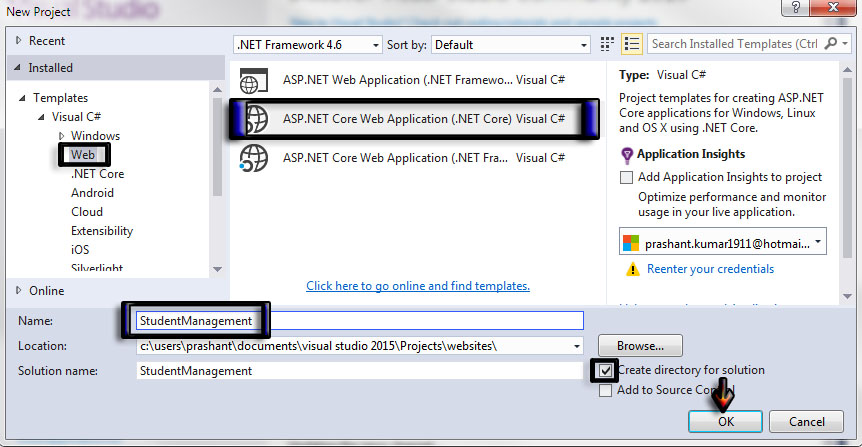Click the ASP.NET Core (.NET Core) template icon

[256, 119]
